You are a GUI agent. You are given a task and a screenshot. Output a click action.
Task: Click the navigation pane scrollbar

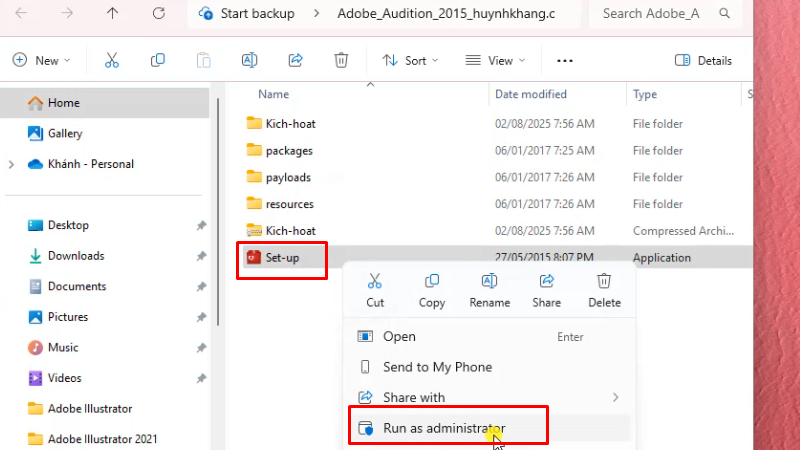tap(218, 212)
